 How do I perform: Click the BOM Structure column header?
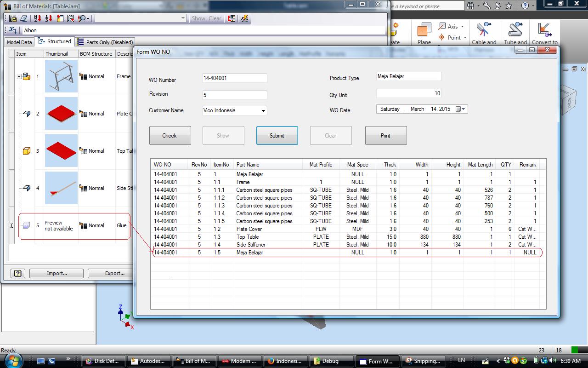click(96, 54)
